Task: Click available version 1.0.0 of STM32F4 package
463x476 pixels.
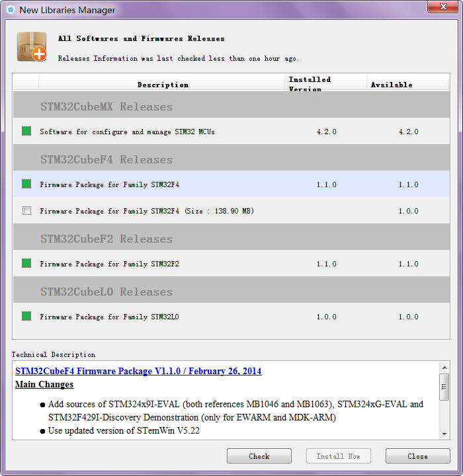Action: 408,211
